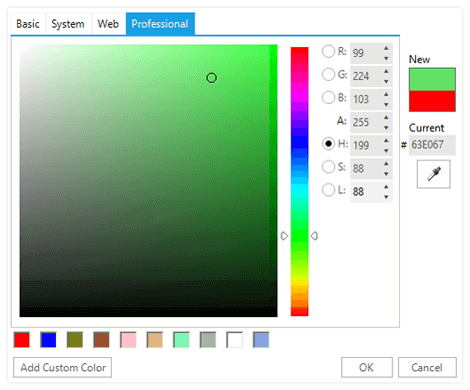Switch to the Professional tab
This screenshot has width=470, height=390.
point(160,24)
